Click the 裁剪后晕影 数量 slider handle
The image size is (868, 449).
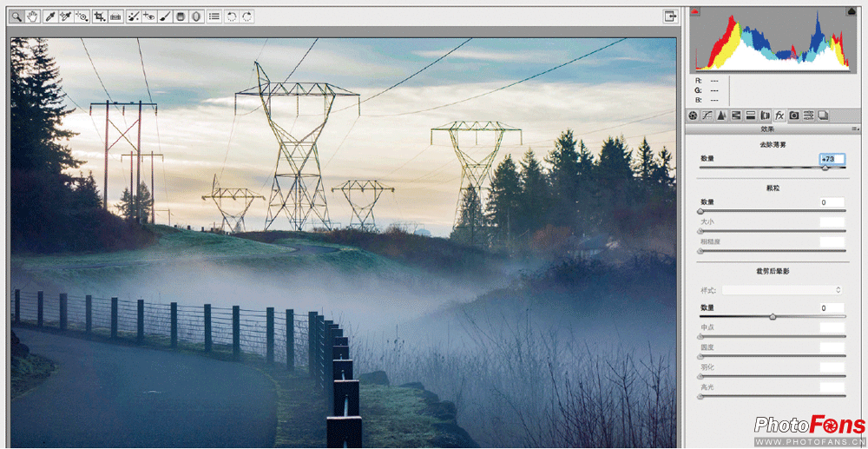[x=773, y=317]
